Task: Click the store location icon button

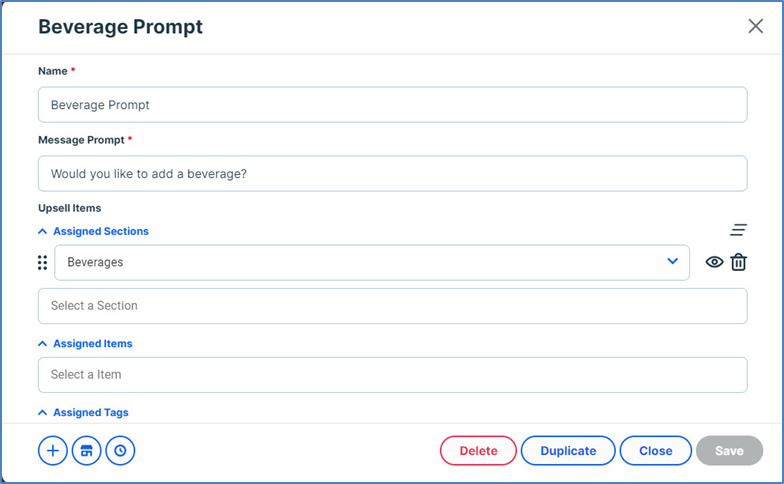Action: click(x=87, y=451)
